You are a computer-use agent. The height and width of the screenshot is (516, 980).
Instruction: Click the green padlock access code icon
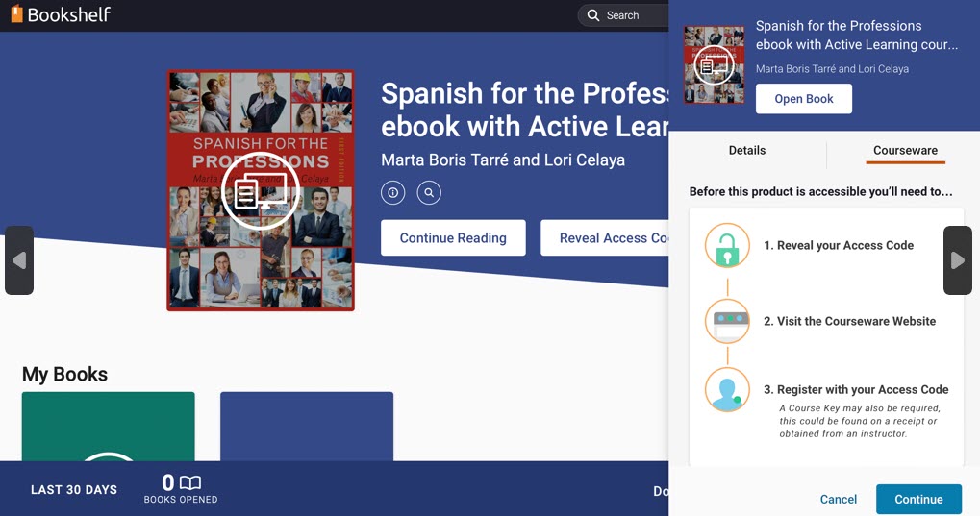click(x=727, y=245)
